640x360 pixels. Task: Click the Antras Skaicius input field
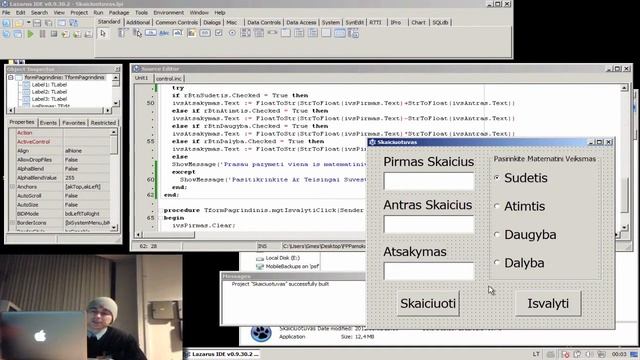pos(429,224)
